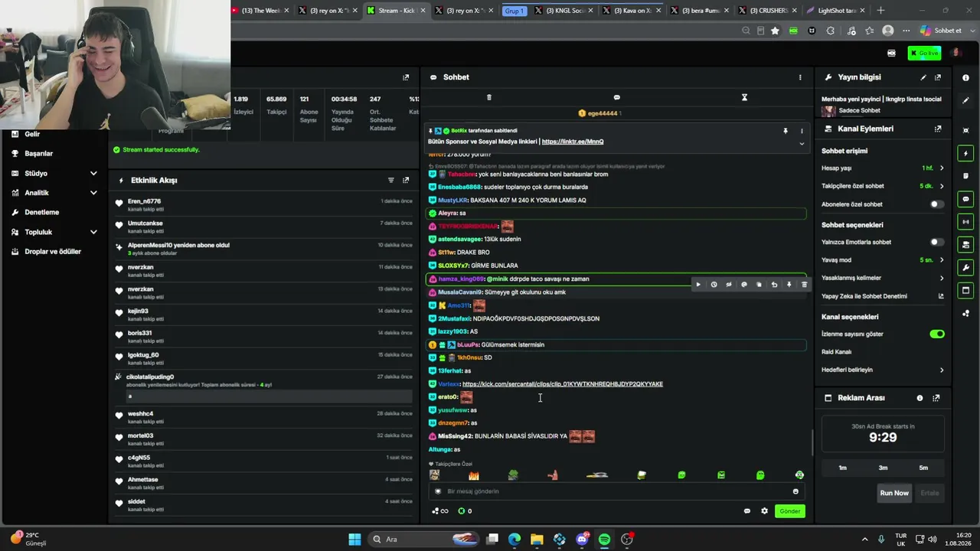Open 'Yavaş mod' interval options

click(882, 260)
